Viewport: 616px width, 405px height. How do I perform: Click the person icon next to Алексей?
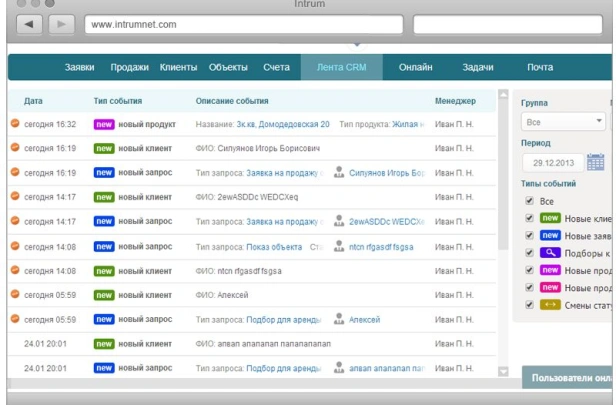point(338,320)
